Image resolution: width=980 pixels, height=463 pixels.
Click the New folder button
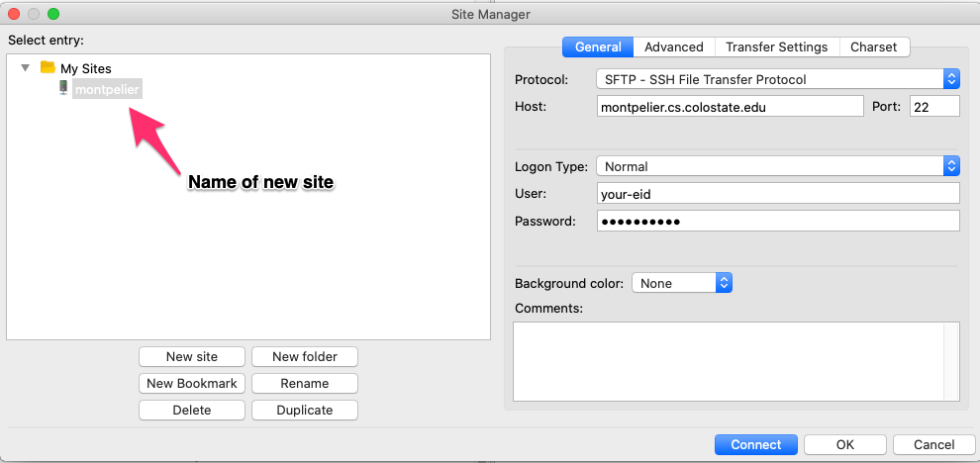[305, 356]
